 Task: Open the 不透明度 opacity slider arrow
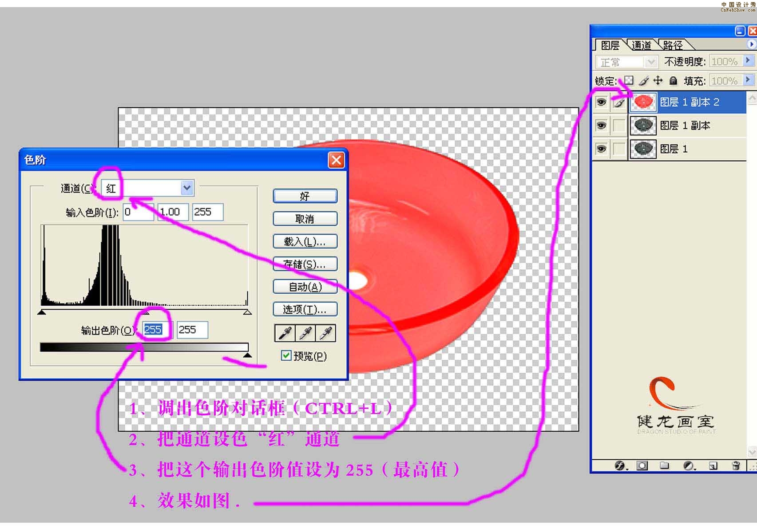coord(749,61)
